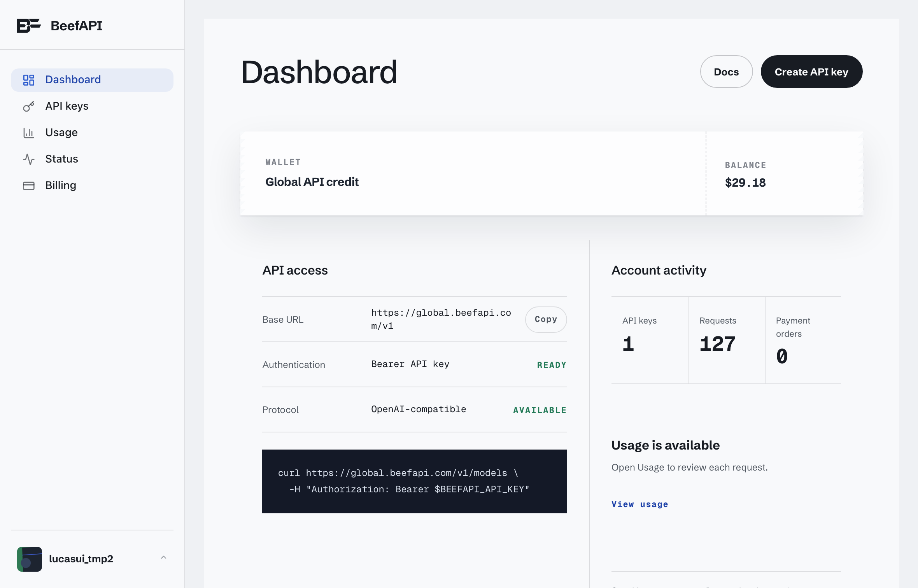Image resolution: width=918 pixels, height=588 pixels.
Task: Go to API keys page
Action: point(92,107)
